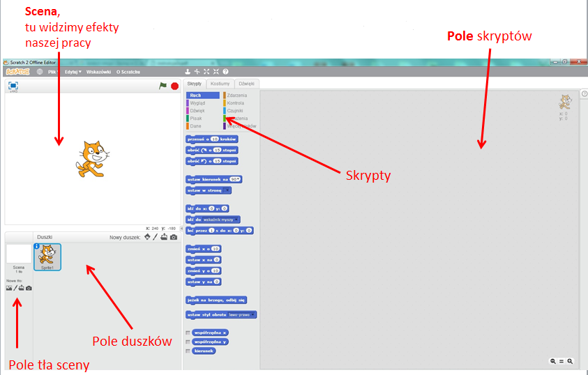Choose new sprite from library icon
This screenshot has width=588, height=375.
point(147,238)
